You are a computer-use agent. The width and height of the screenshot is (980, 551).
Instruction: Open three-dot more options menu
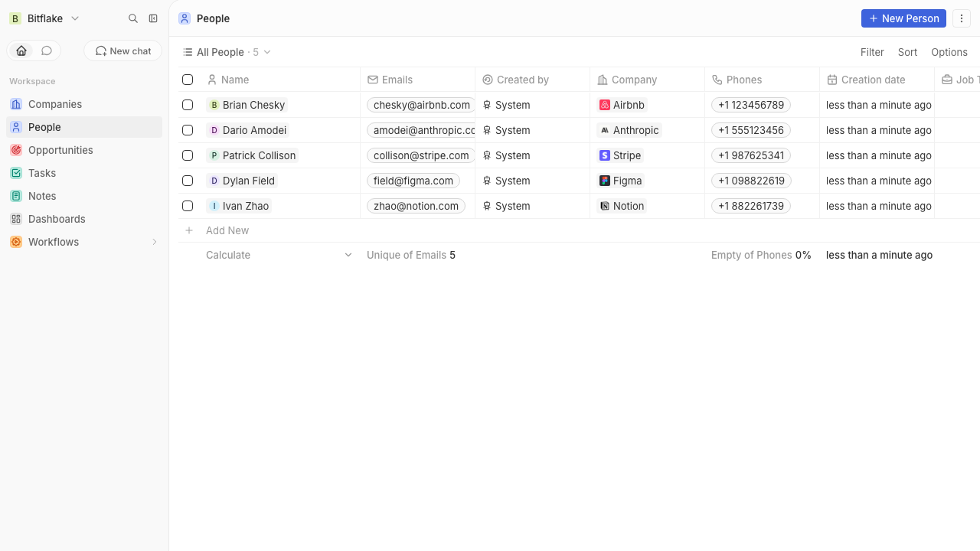click(x=962, y=18)
